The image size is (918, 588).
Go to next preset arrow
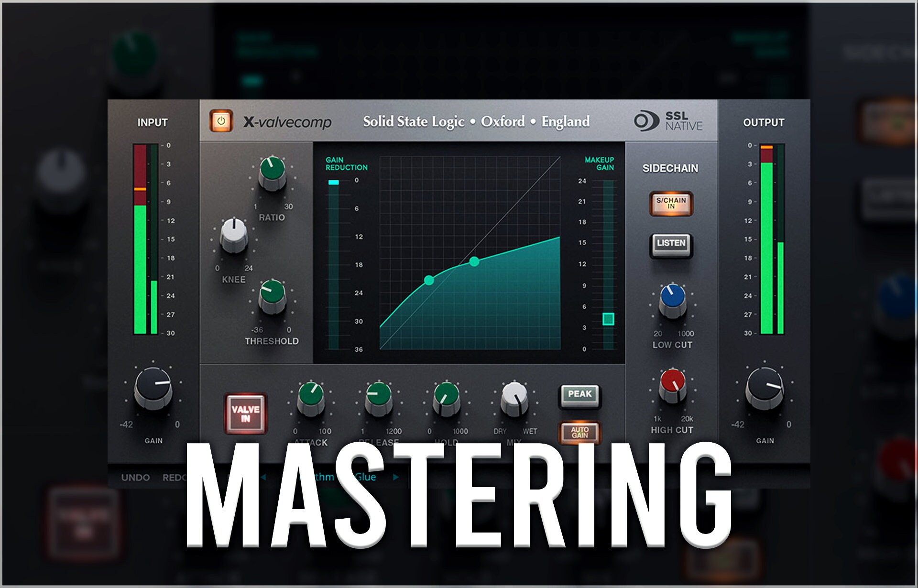pyautogui.click(x=395, y=477)
